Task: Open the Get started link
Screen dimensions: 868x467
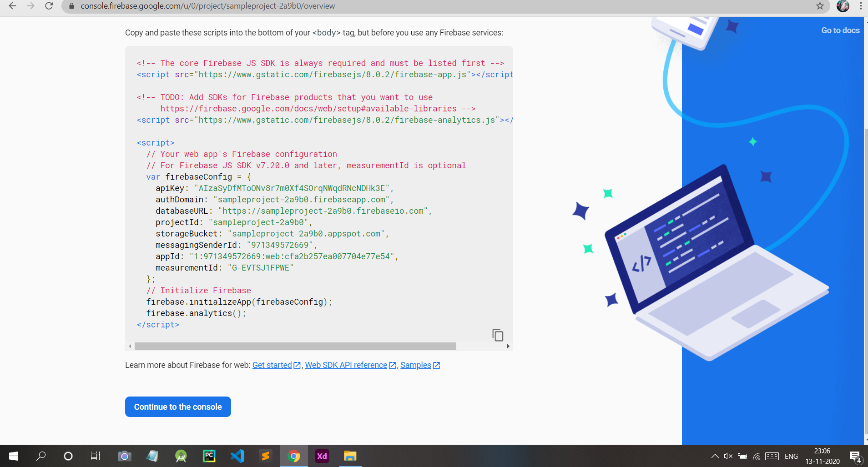Action: coord(276,365)
